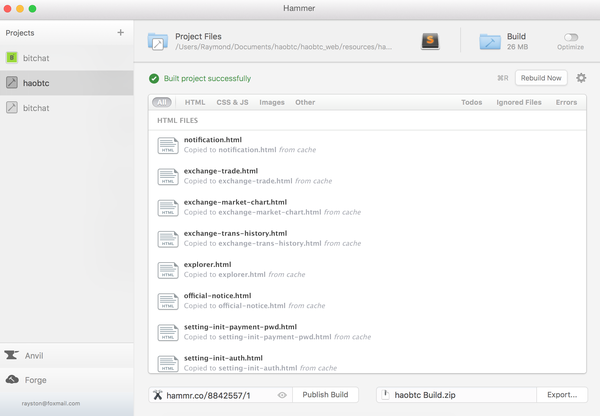The image size is (600, 416).
Task: Select official-notice.html file name
Action: click(217, 295)
